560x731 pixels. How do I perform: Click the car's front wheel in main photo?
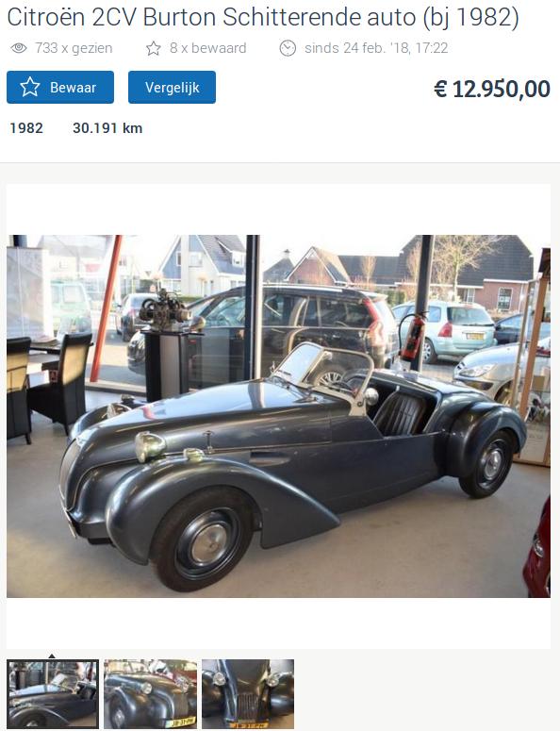203,539
